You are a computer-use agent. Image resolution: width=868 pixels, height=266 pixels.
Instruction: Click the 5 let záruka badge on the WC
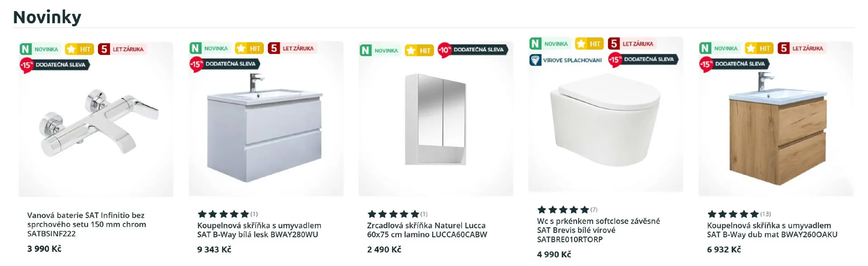click(x=631, y=44)
